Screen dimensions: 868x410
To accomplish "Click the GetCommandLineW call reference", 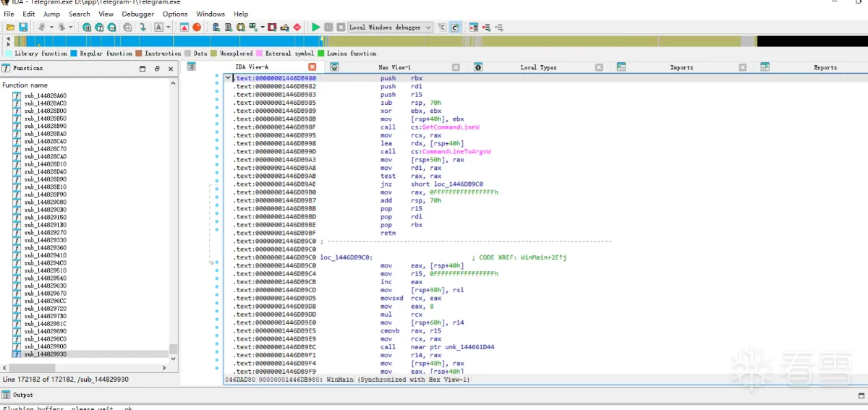I will tap(451, 127).
